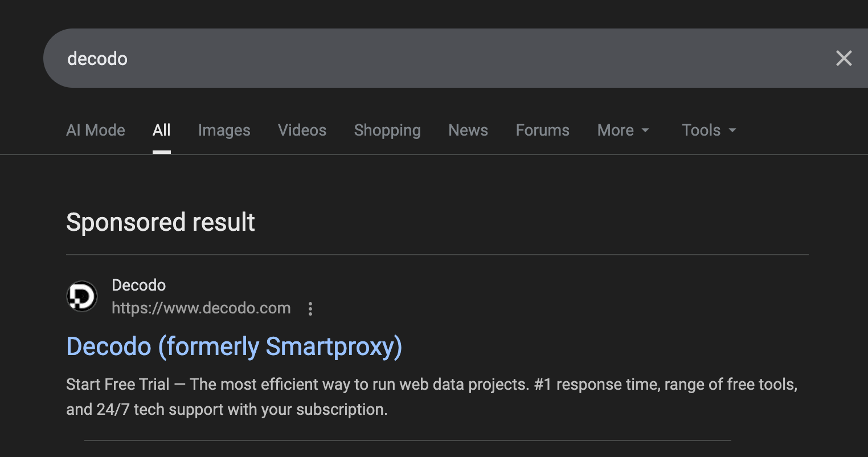Click the Decodo favicon logo
Image resolution: width=868 pixels, height=457 pixels.
coord(82,296)
